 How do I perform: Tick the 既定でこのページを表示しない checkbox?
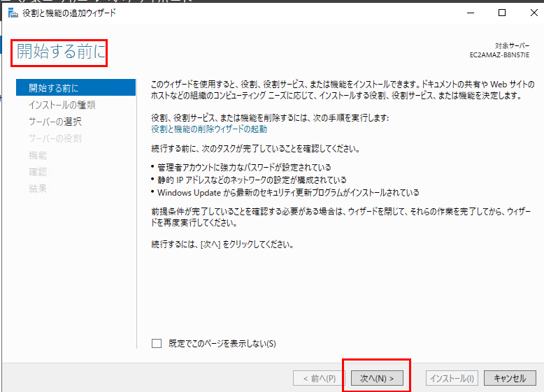click(157, 343)
